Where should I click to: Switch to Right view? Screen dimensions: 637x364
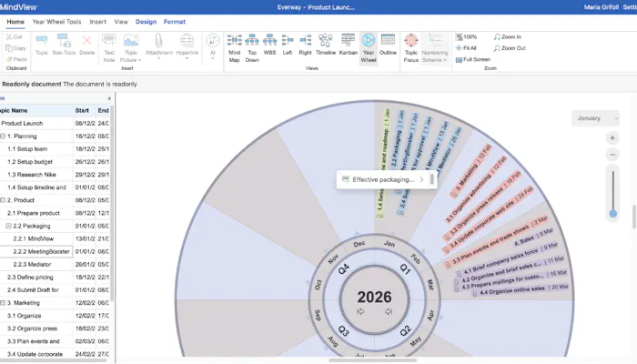(x=305, y=45)
